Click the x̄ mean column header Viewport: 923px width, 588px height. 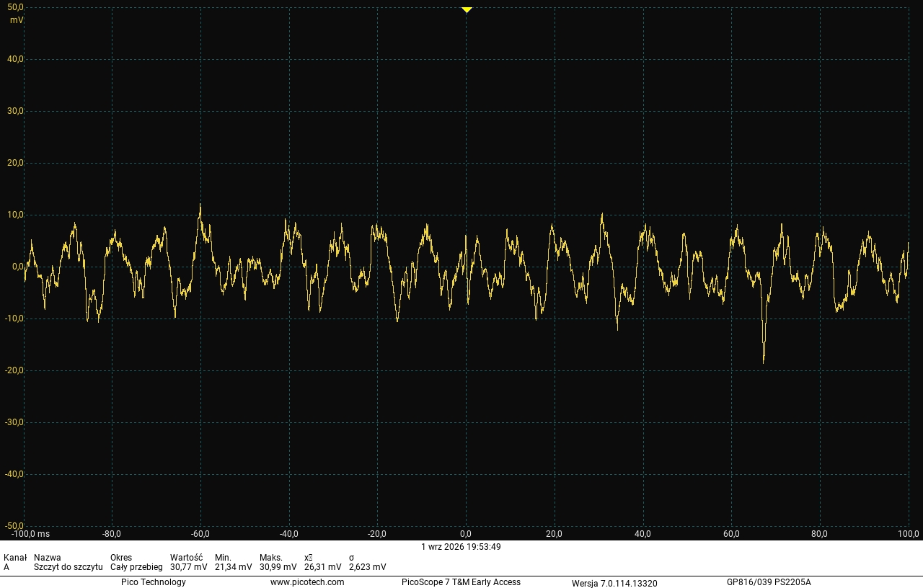308,558
